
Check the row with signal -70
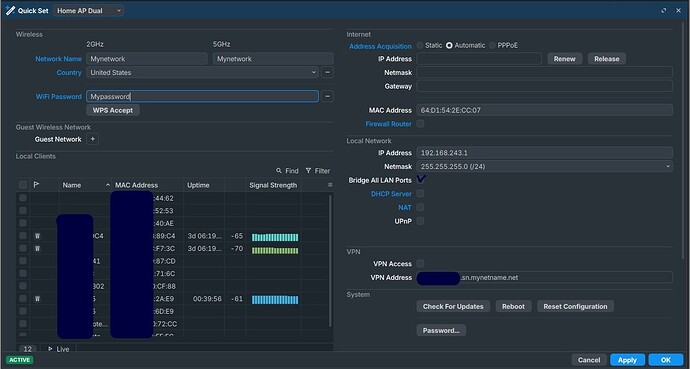(x=23, y=248)
